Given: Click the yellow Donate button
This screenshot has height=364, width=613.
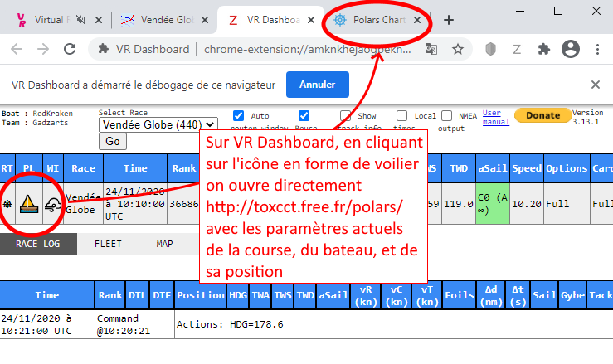Looking at the screenshot, I should pos(542,115).
